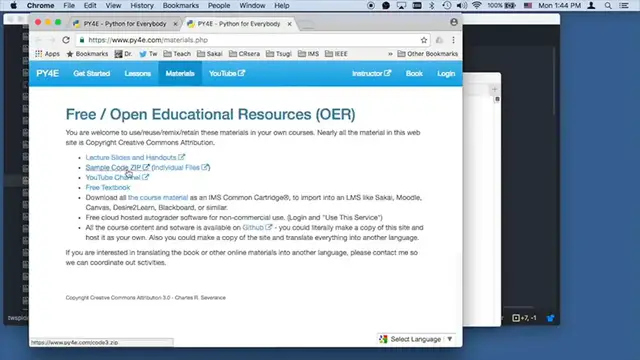The width and height of the screenshot is (640, 360).
Task: Reload the page with the refresh icon
Action: (66, 40)
